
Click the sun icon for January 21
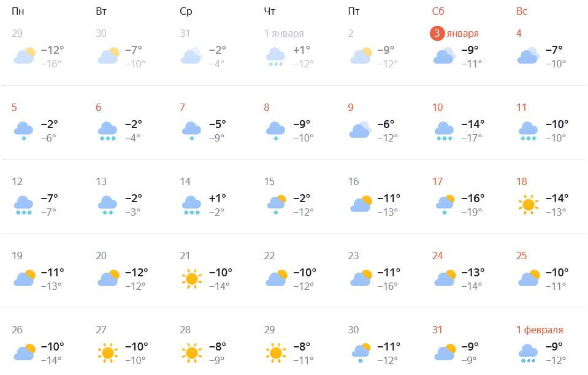[192, 278]
